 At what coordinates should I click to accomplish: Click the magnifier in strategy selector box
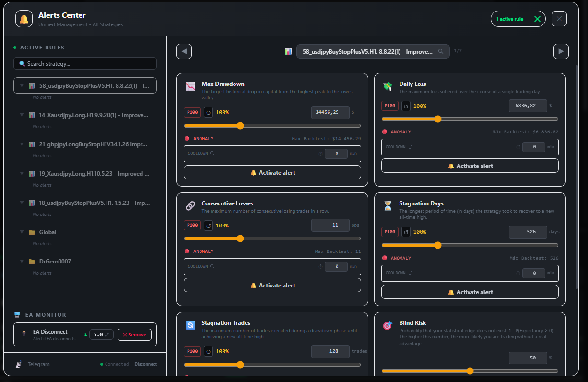[441, 51]
